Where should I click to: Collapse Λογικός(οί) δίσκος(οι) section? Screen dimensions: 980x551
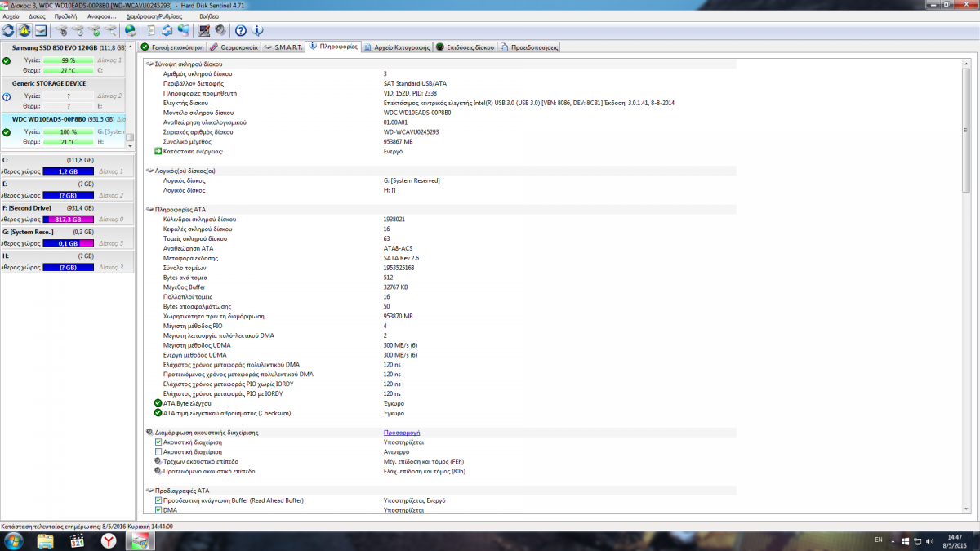[x=149, y=171]
